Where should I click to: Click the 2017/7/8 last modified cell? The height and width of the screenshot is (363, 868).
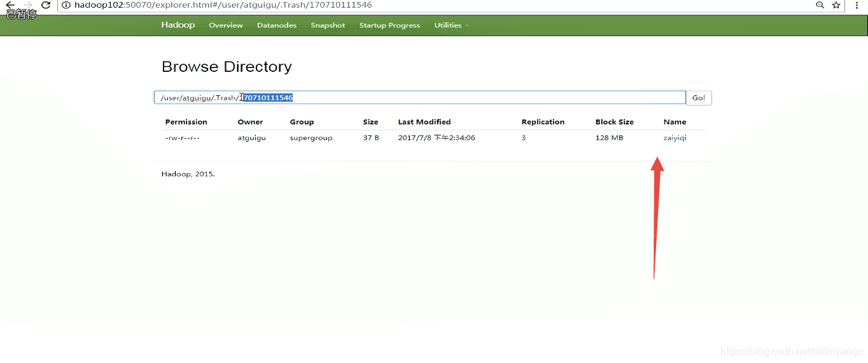(437, 138)
